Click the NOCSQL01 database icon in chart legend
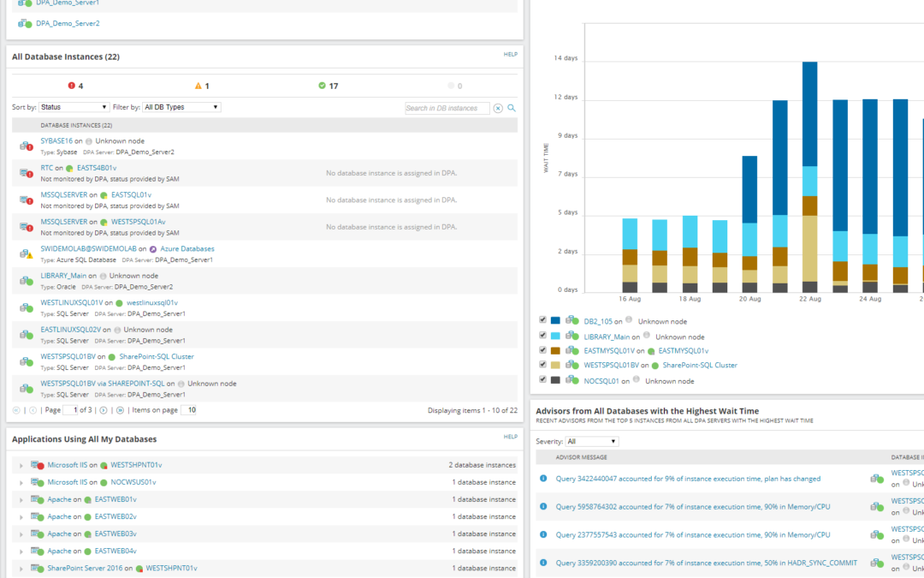Image resolution: width=924 pixels, height=578 pixels. point(572,380)
